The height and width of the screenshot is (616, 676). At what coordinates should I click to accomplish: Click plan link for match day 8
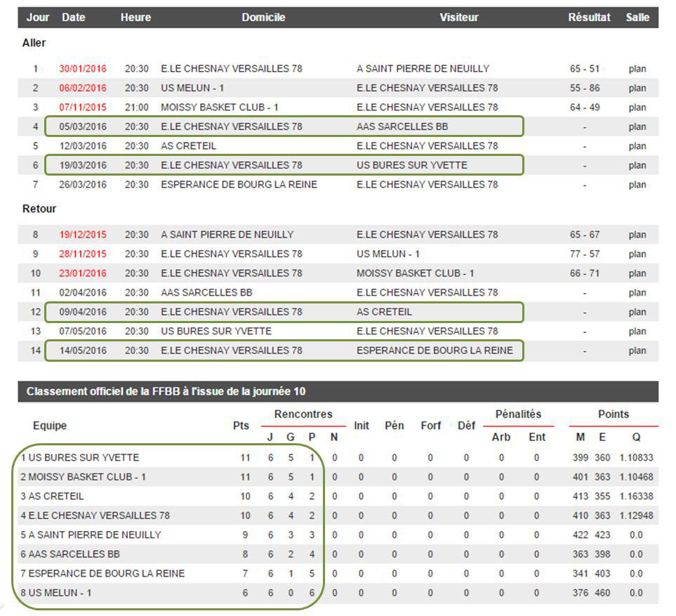tap(637, 235)
